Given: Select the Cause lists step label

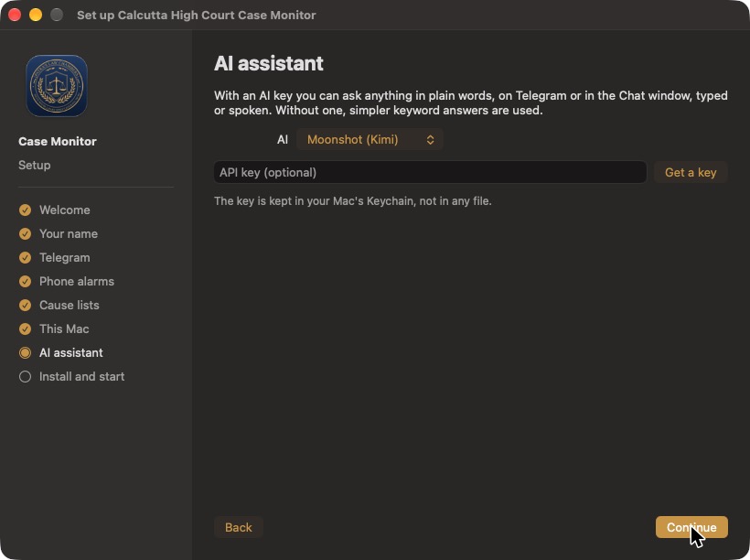Looking at the screenshot, I should pos(70,306).
